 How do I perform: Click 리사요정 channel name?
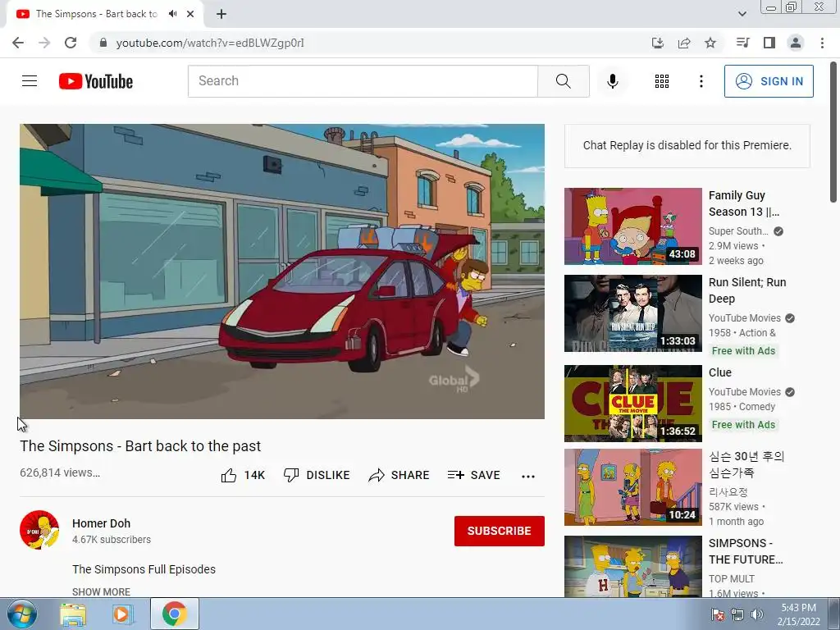point(728,492)
